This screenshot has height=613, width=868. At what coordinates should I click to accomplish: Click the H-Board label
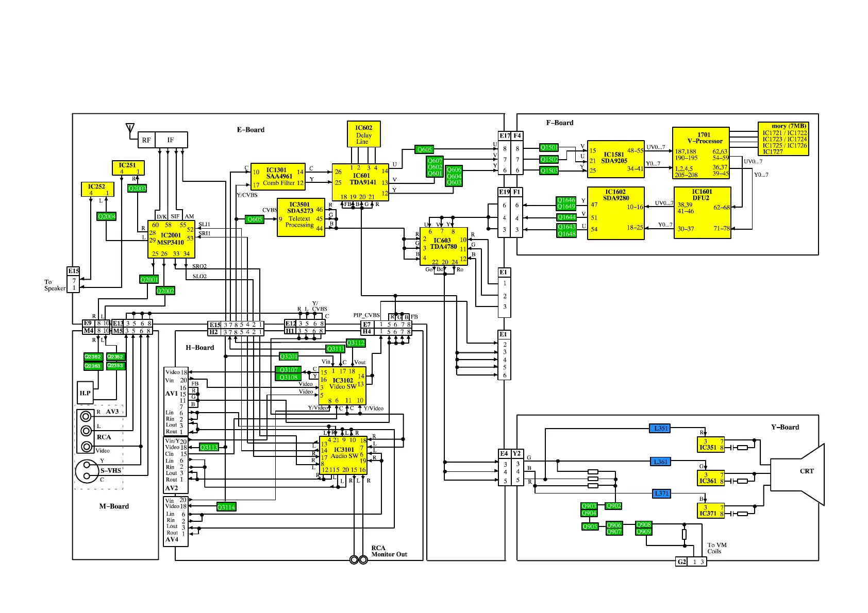tap(200, 348)
